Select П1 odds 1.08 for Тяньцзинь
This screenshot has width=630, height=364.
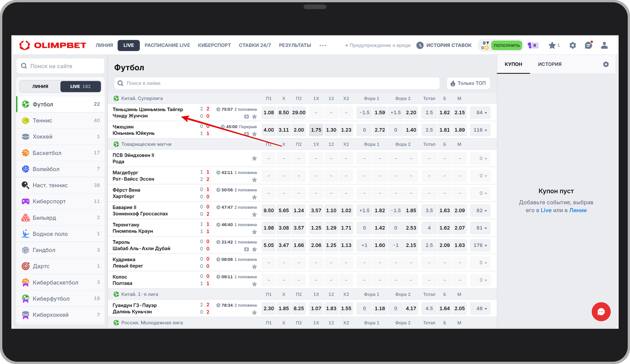269,112
